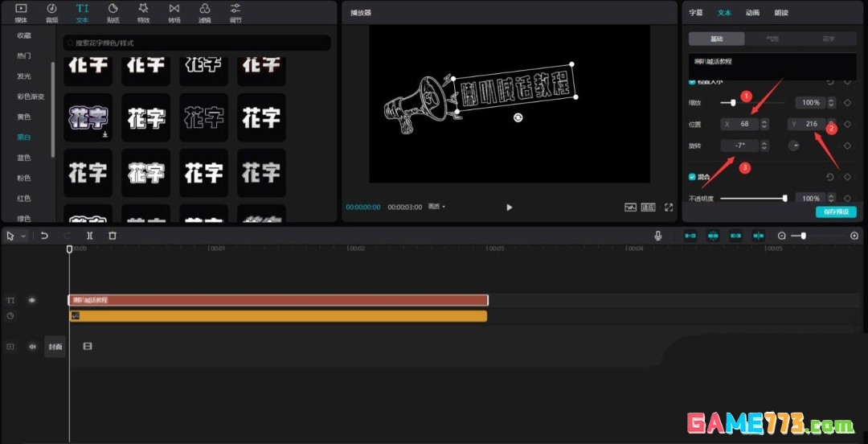
Task: Toggle the auto-snap icon in timeline toolbar
Action: (x=713, y=236)
